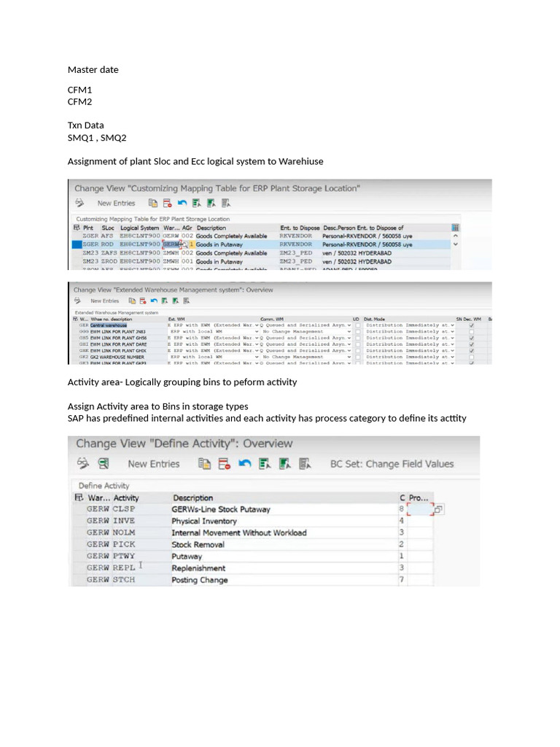Toggle the UD checkbox for EWM LINK FOR PLANT GH56
Viewport: 560px width, 747px height.
(x=357, y=338)
